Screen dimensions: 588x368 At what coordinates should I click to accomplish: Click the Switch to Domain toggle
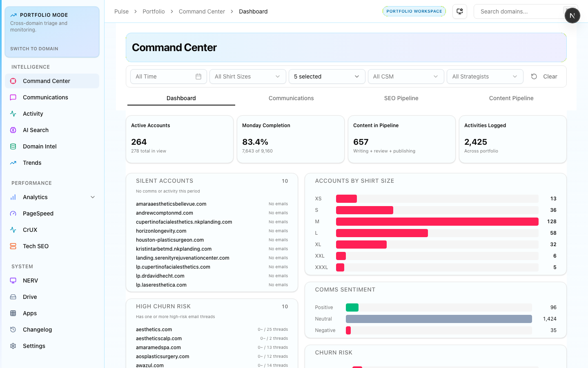[34, 49]
